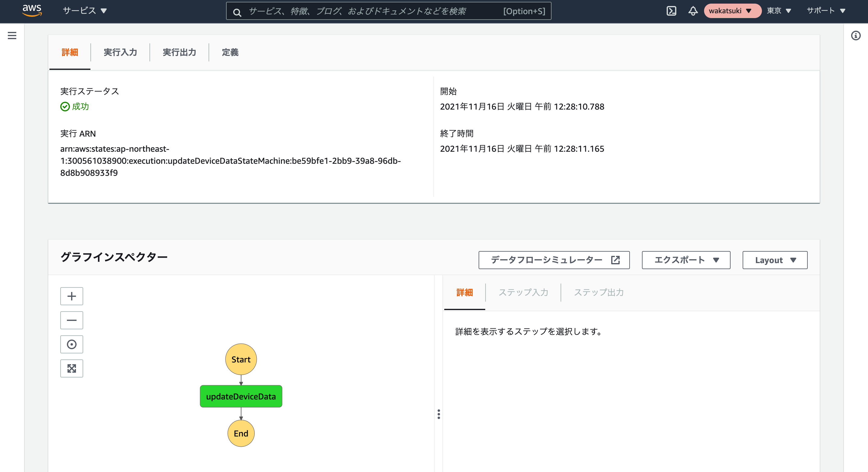The image size is (868, 472).
Task: Zoom in on the graph with plus
Action: 72,296
